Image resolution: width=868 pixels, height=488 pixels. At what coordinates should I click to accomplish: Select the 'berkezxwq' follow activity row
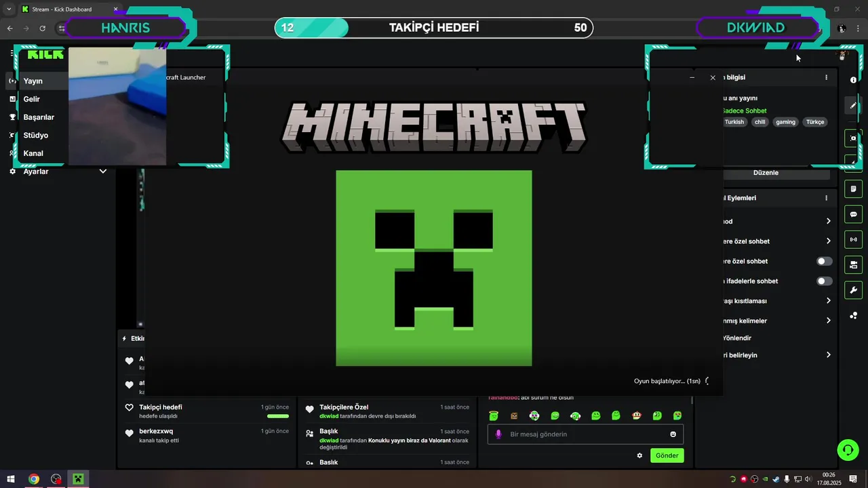tap(206, 435)
